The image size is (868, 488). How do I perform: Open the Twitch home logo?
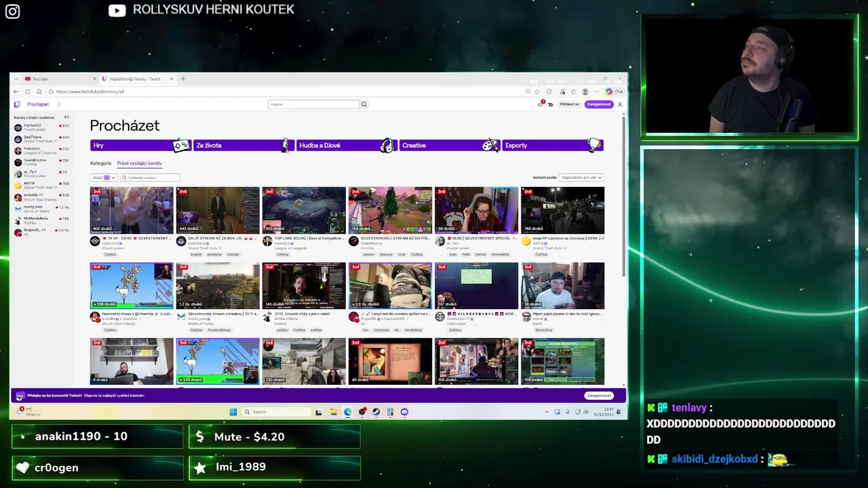[18, 104]
